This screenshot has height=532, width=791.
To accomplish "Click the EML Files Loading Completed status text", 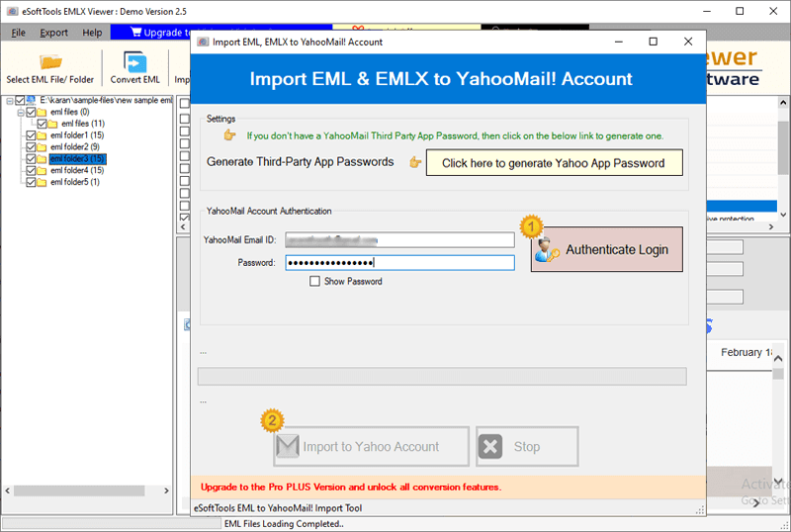I will point(284,524).
